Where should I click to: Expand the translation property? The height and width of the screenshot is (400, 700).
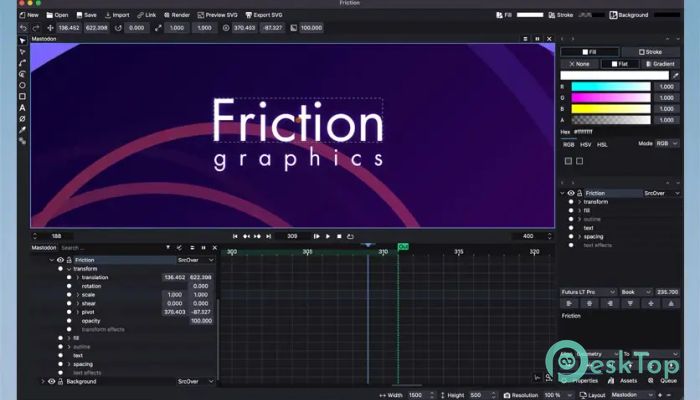[78, 277]
